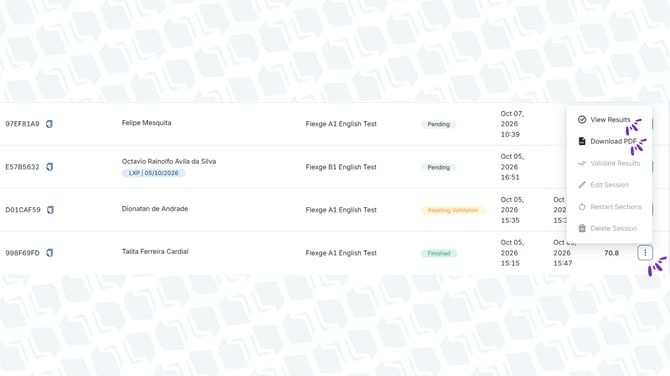
Task: Click Flexge A1 English Test in Dionatan's row
Action: 341,210
